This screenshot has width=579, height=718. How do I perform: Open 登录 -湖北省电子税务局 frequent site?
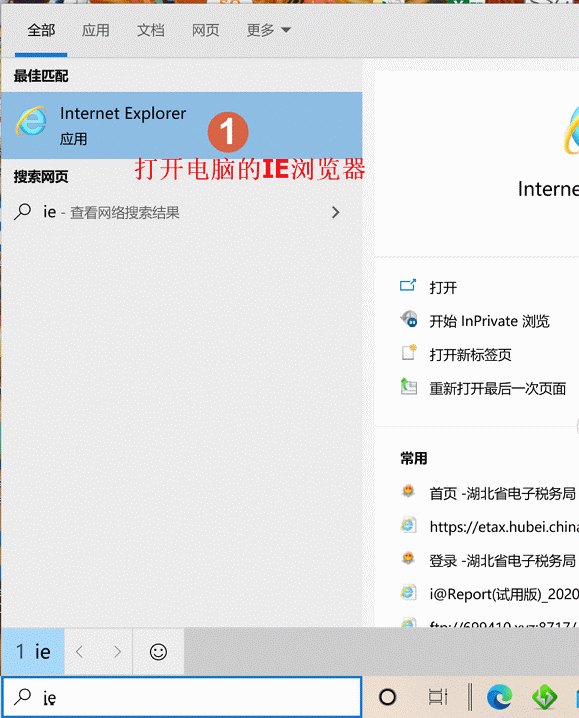tap(503, 560)
